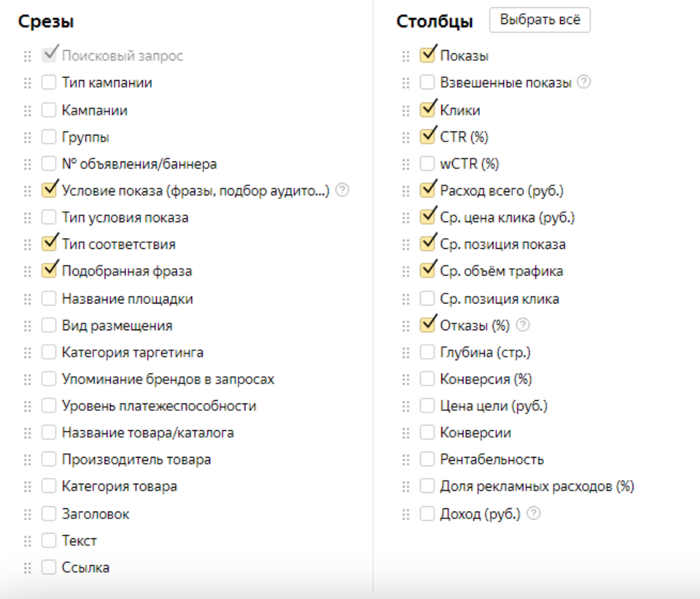Check Глубина (стр.) column
The width and height of the screenshot is (700, 599).
point(427,352)
